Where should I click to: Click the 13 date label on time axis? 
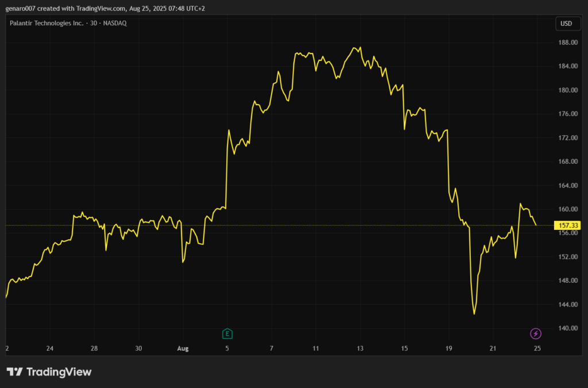click(360, 348)
